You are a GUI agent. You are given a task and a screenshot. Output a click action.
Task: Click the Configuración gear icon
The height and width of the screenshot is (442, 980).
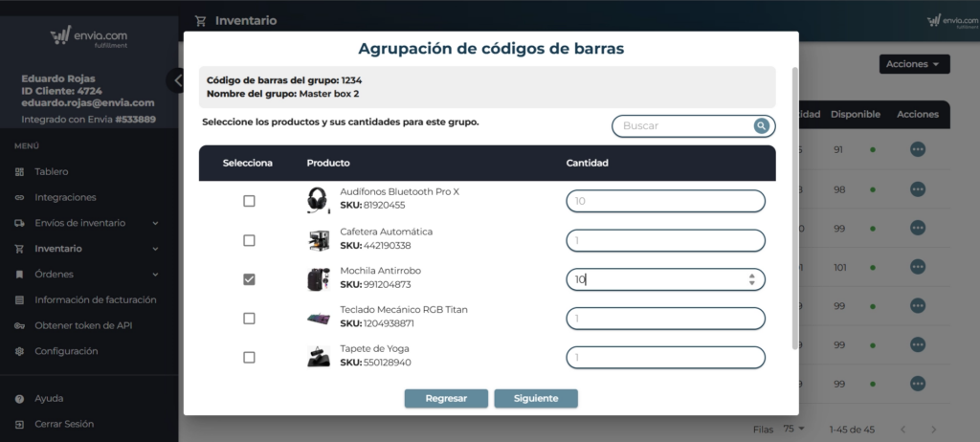20,351
